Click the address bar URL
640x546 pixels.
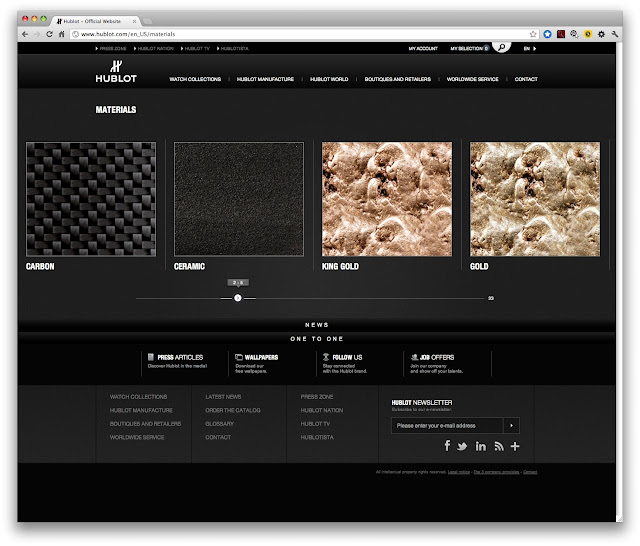coord(128,34)
